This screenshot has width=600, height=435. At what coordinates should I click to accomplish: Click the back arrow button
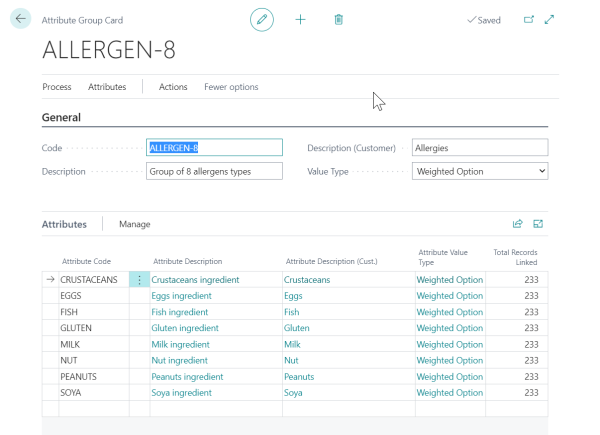coord(20,19)
